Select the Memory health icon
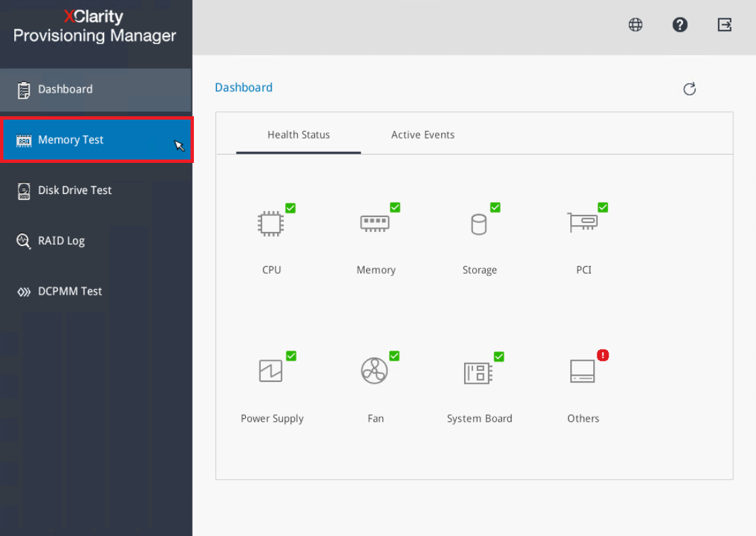This screenshot has width=756, height=536. pos(375,224)
